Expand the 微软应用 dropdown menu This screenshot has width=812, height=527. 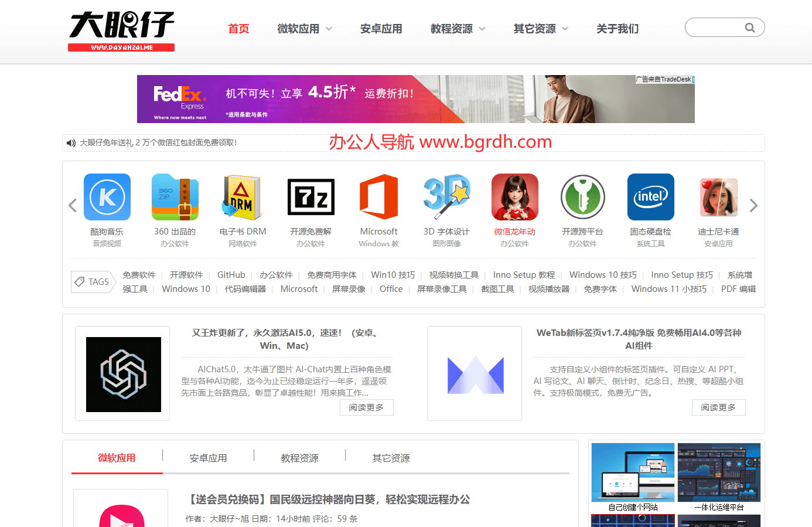(305, 29)
